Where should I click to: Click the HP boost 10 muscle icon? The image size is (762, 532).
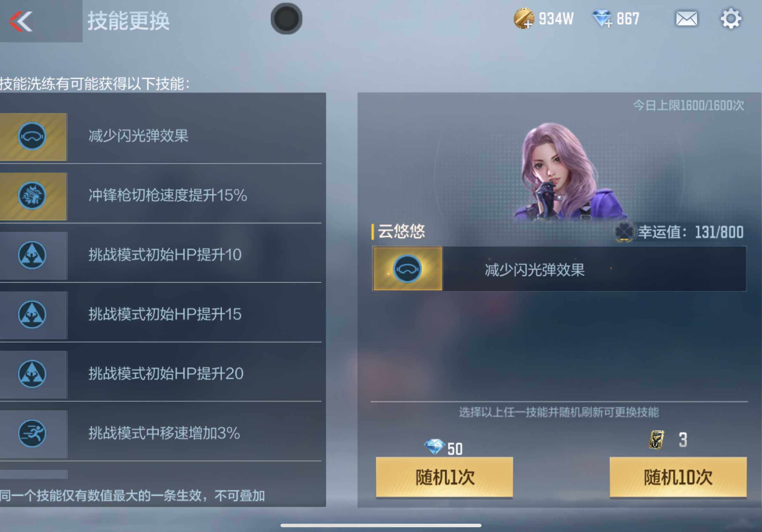click(x=32, y=255)
